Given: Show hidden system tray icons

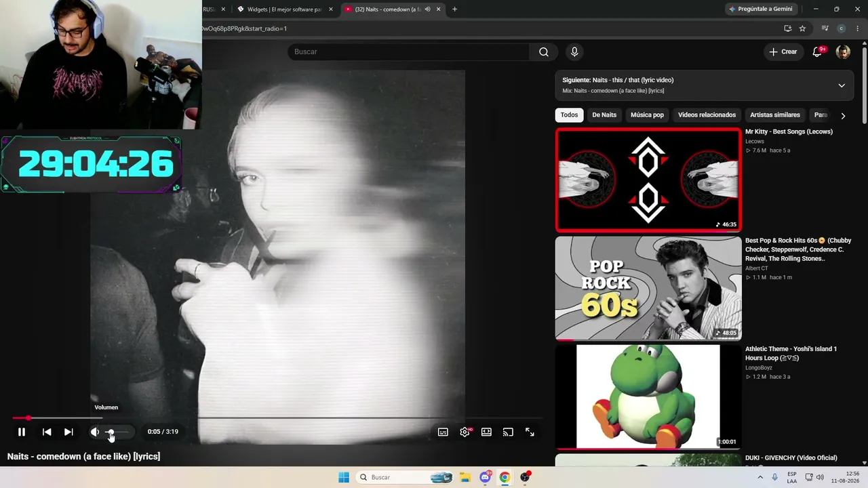Looking at the screenshot, I should (x=760, y=477).
